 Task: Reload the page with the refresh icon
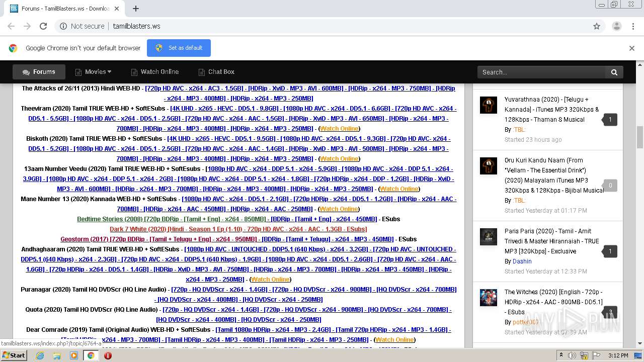pyautogui.click(x=43, y=26)
